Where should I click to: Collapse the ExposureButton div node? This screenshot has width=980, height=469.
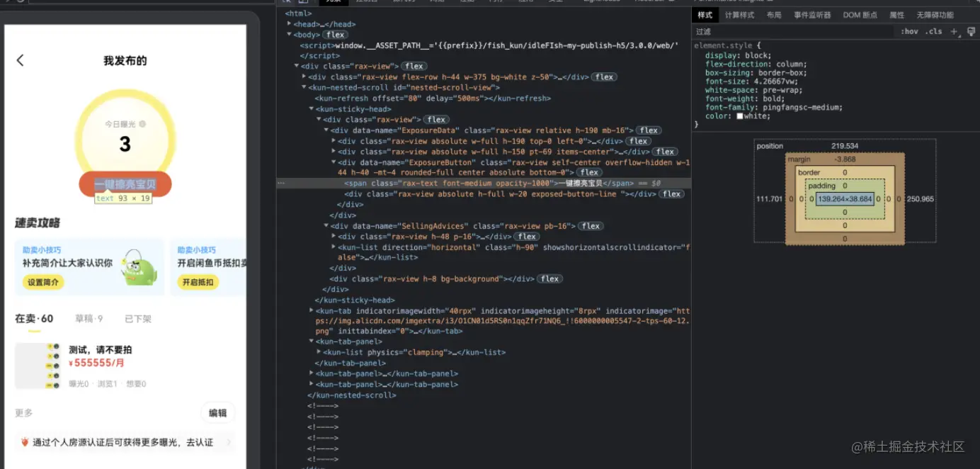pyautogui.click(x=334, y=162)
